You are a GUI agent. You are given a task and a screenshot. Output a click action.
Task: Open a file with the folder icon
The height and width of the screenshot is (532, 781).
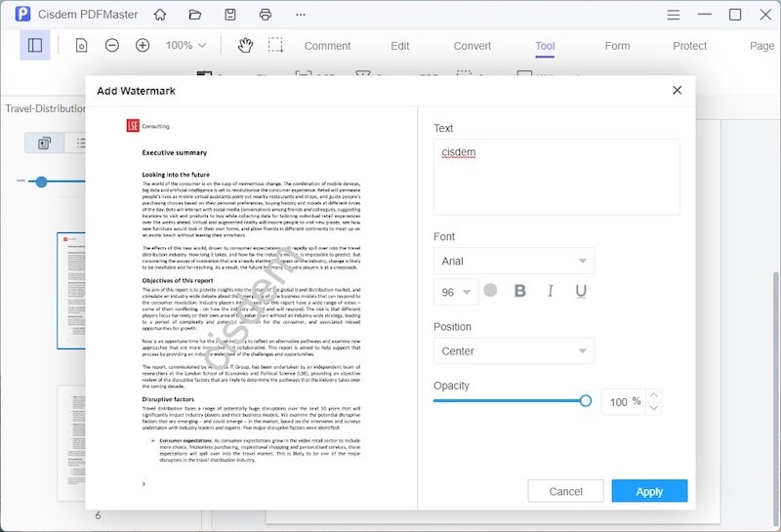(x=194, y=15)
